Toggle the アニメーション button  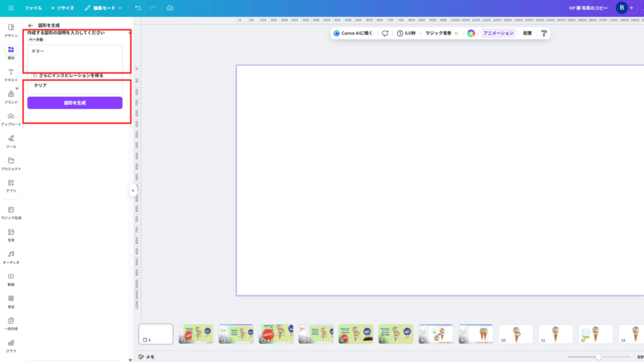point(498,33)
